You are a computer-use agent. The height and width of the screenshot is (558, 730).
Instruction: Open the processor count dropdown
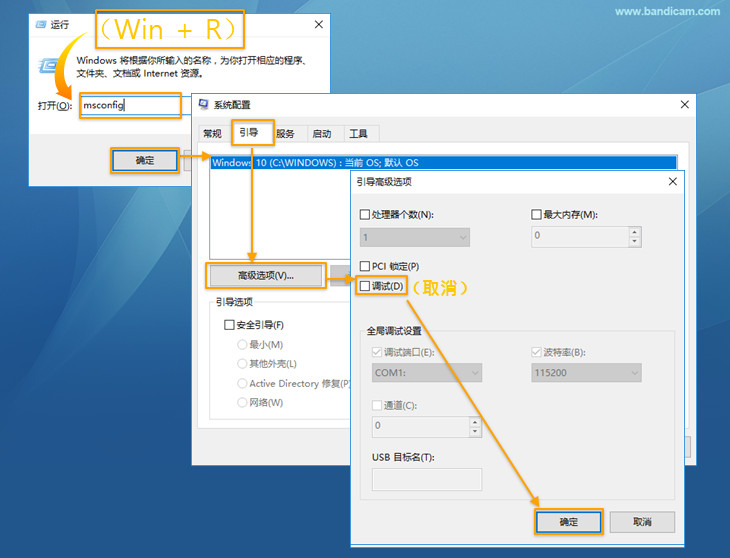[x=415, y=237]
